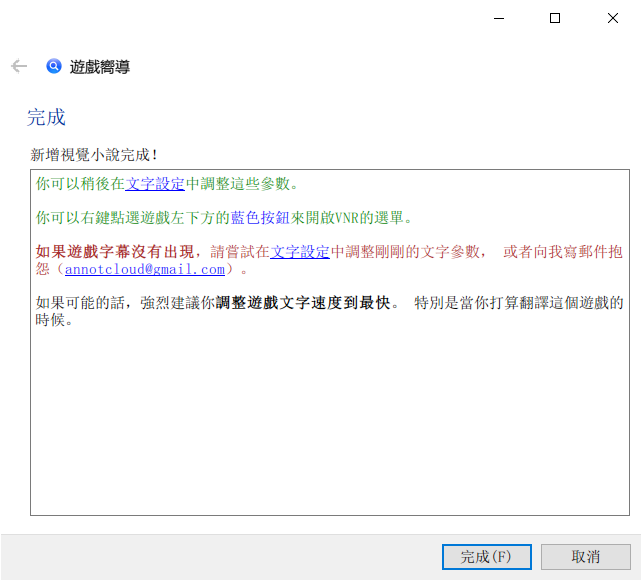Click the bold text 調整遊戲文字速度到最快
Viewport: 642px width, 581px height.
click(303, 303)
